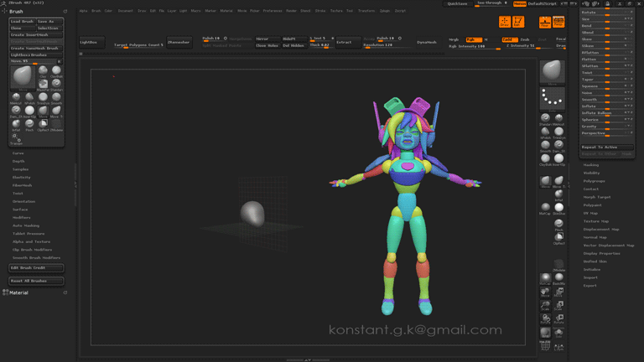Toggle the Rgb paint mode
644x362 pixels.
pyautogui.click(x=475, y=39)
